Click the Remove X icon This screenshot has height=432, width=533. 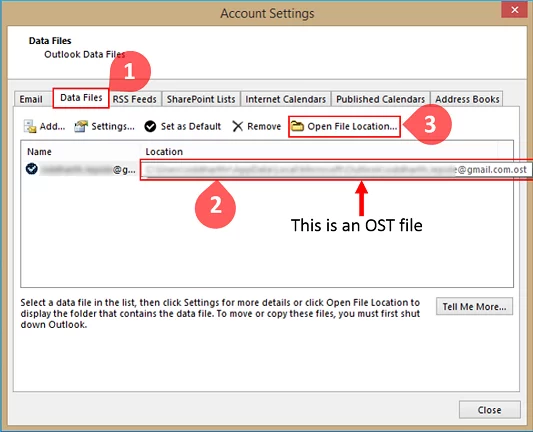[238, 126]
